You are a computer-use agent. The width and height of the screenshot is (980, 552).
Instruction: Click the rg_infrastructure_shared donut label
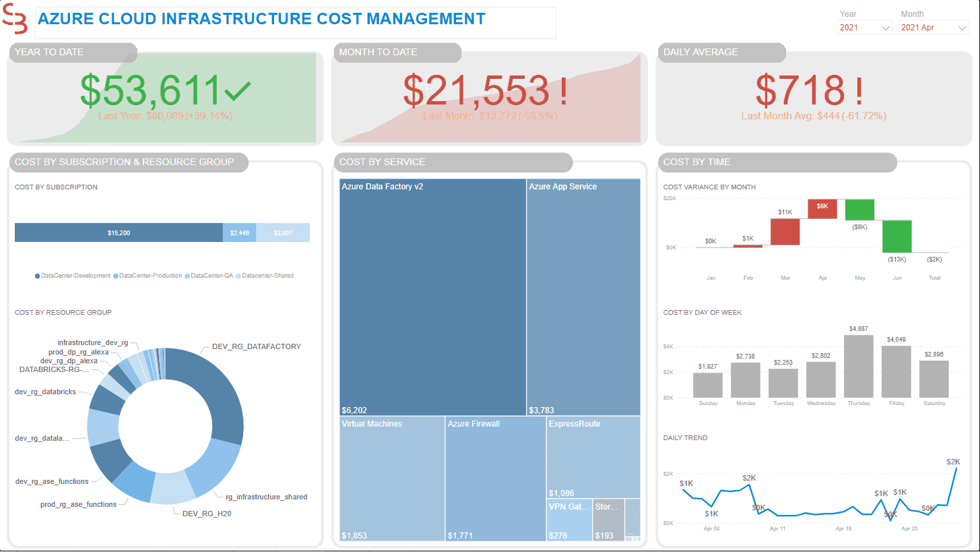pos(266,497)
